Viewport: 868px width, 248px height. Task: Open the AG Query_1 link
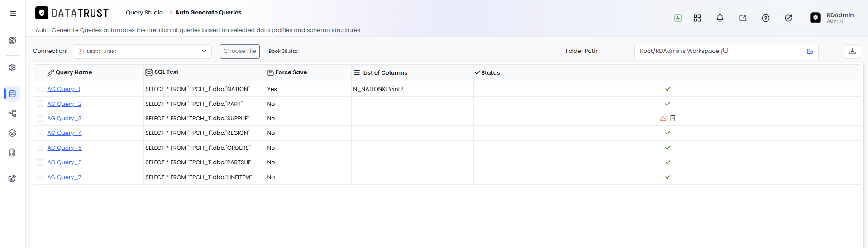[64, 89]
